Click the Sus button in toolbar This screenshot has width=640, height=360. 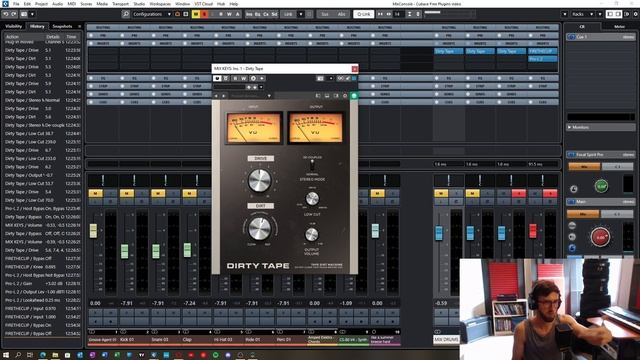[324, 14]
